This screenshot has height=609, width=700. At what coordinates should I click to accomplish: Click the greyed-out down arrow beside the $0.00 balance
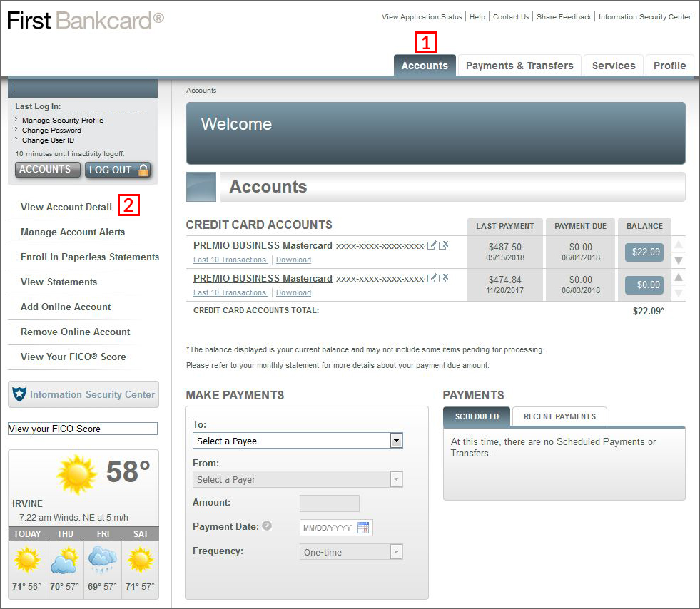coord(679,293)
